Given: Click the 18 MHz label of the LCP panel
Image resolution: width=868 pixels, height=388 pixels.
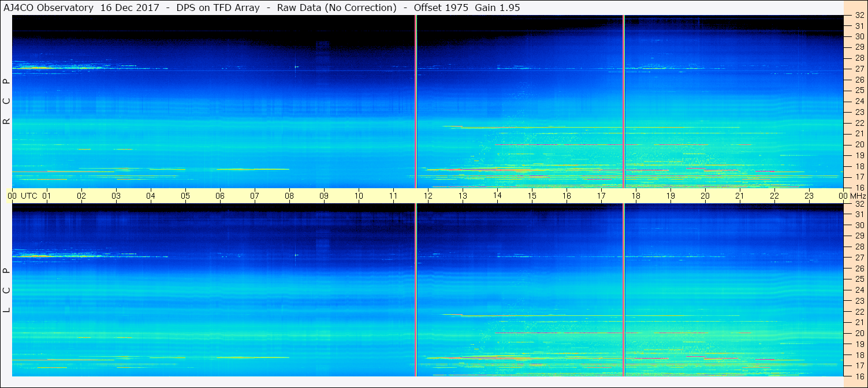Looking at the screenshot, I should click(859, 355).
